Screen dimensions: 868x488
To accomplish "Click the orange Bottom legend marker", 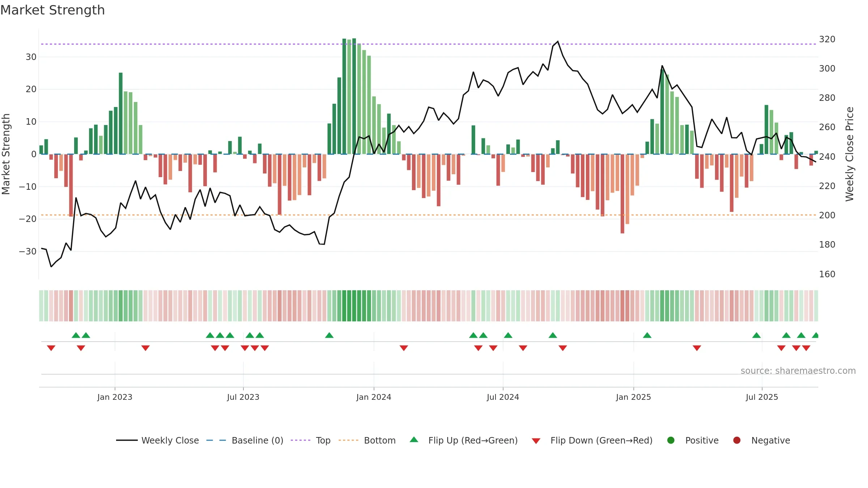I will tap(348, 440).
